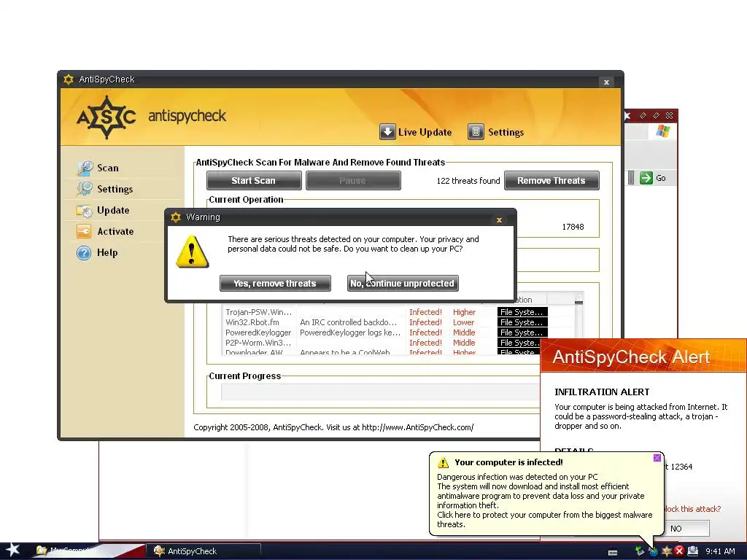
Task: Click the AntiSpyCheck Alert header
Action: (643, 356)
